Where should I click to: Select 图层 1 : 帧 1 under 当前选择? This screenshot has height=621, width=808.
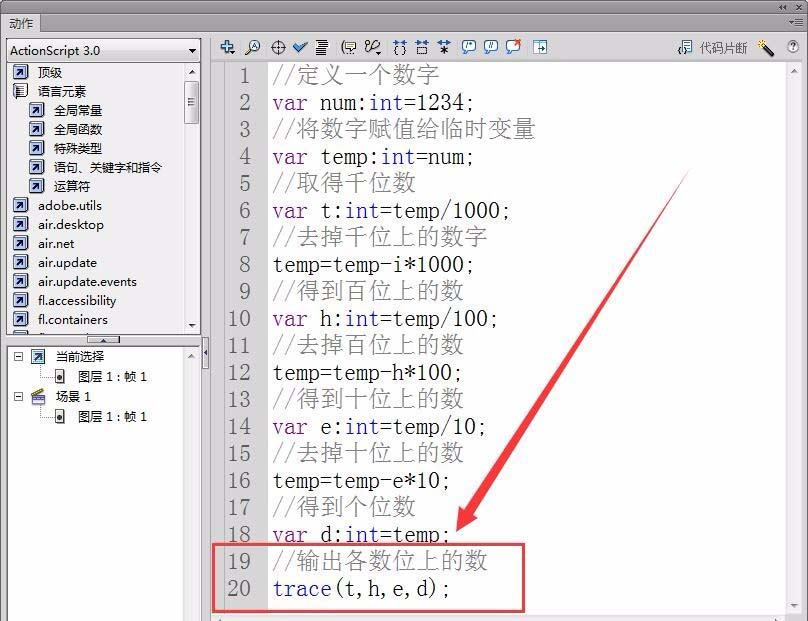[112, 376]
